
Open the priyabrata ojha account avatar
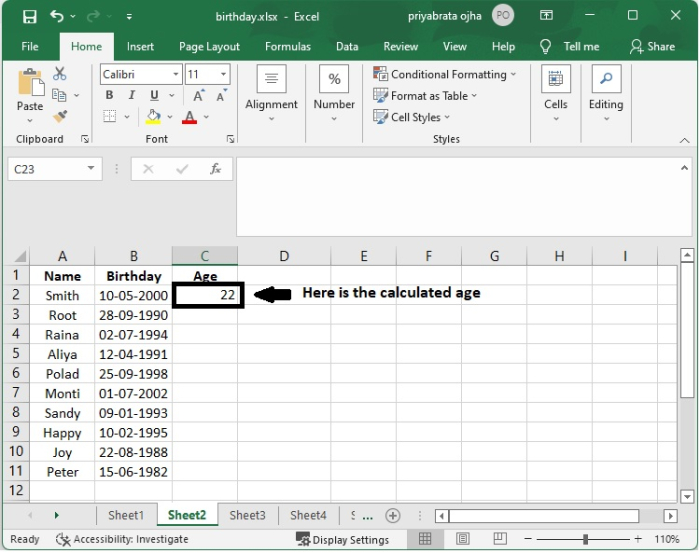(x=503, y=16)
